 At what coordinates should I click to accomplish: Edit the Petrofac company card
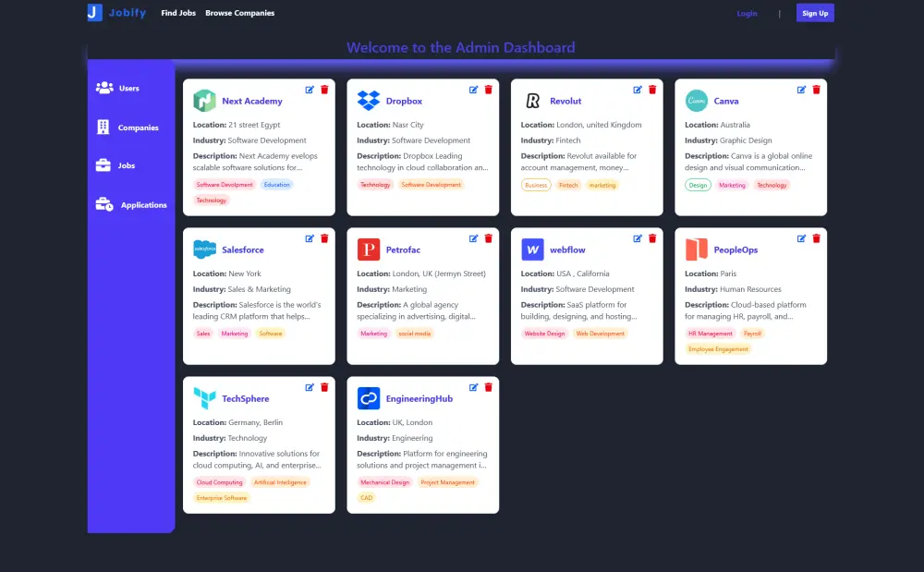click(473, 238)
